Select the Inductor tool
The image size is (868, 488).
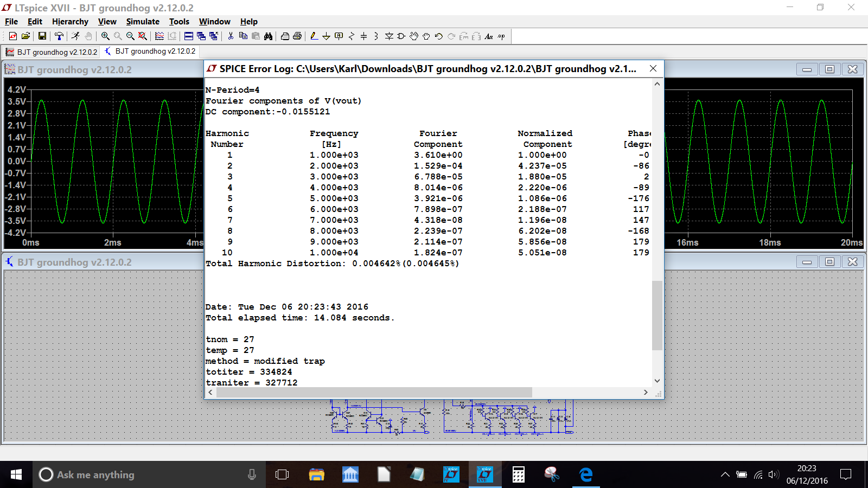tap(376, 36)
